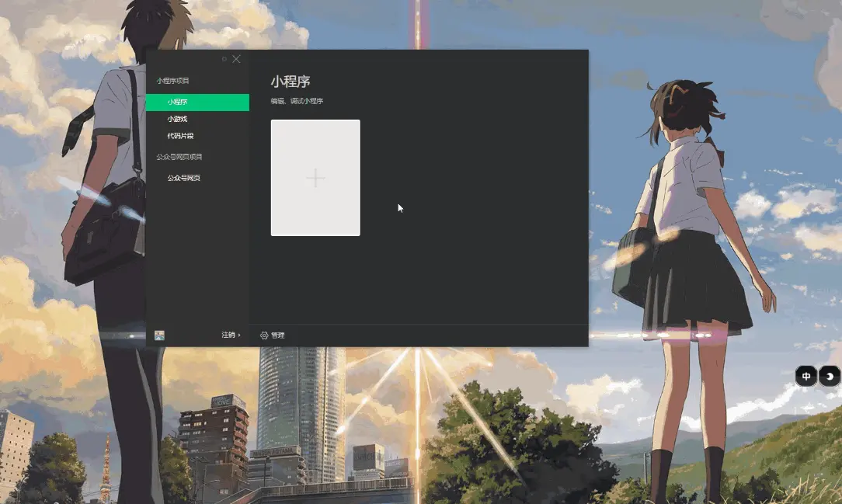Click the plus sign to create a project

coord(315,178)
